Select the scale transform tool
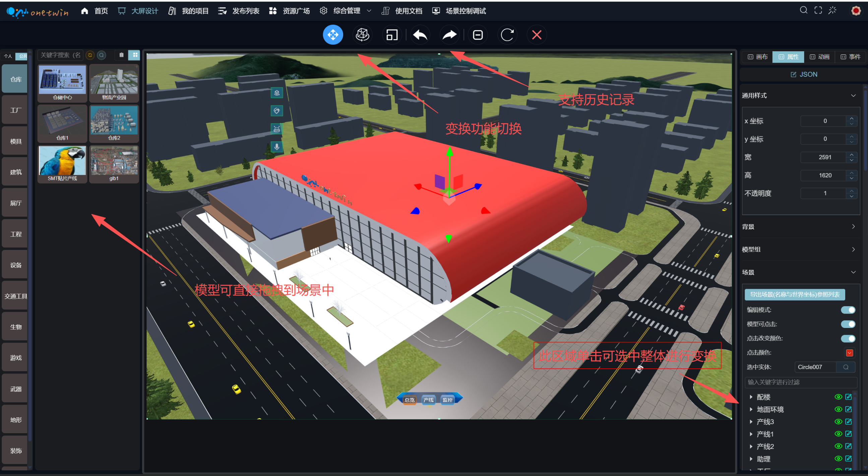This screenshot has width=868, height=476. click(391, 35)
